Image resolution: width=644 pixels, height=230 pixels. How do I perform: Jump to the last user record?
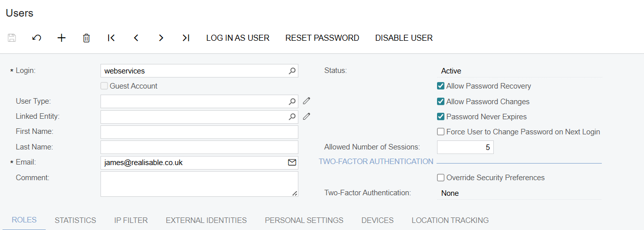click(186, 38)
